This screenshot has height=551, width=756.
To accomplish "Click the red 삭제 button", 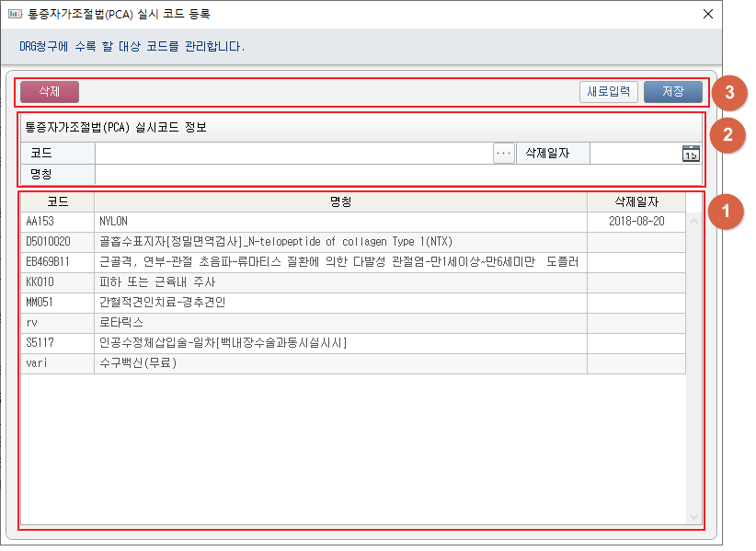I will coord(50,91).
